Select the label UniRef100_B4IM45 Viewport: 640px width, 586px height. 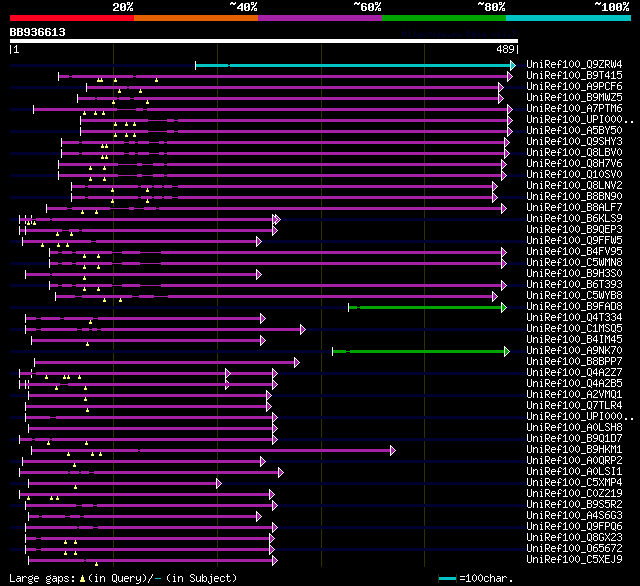tap(574, 340)
